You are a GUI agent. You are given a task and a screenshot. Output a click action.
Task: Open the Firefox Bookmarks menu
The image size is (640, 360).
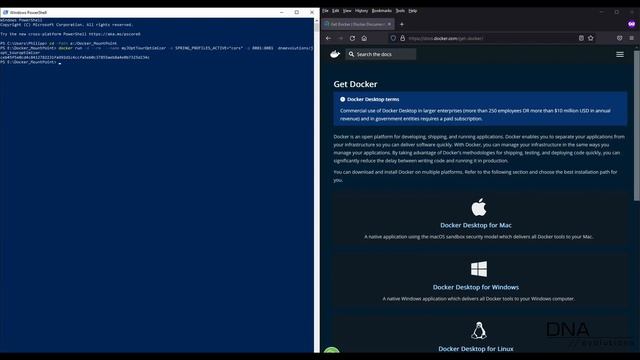(x=382, y=11)
